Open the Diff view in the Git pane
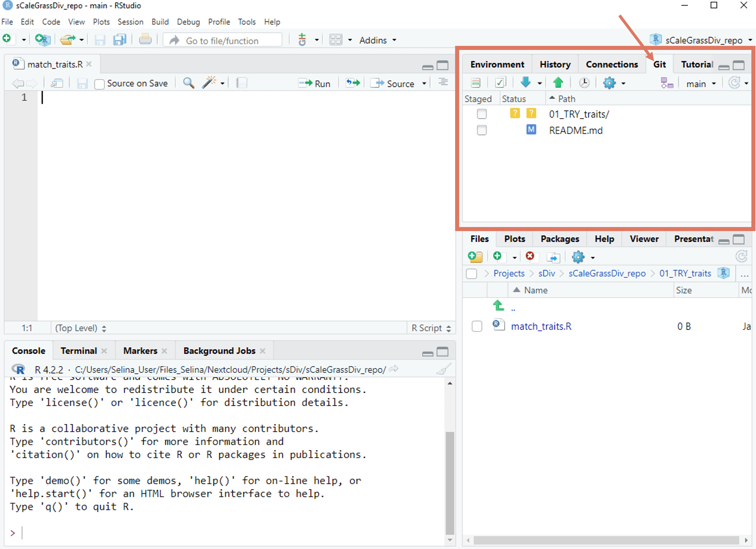Viewport: 756px width, 549px height. click(476, 83)
